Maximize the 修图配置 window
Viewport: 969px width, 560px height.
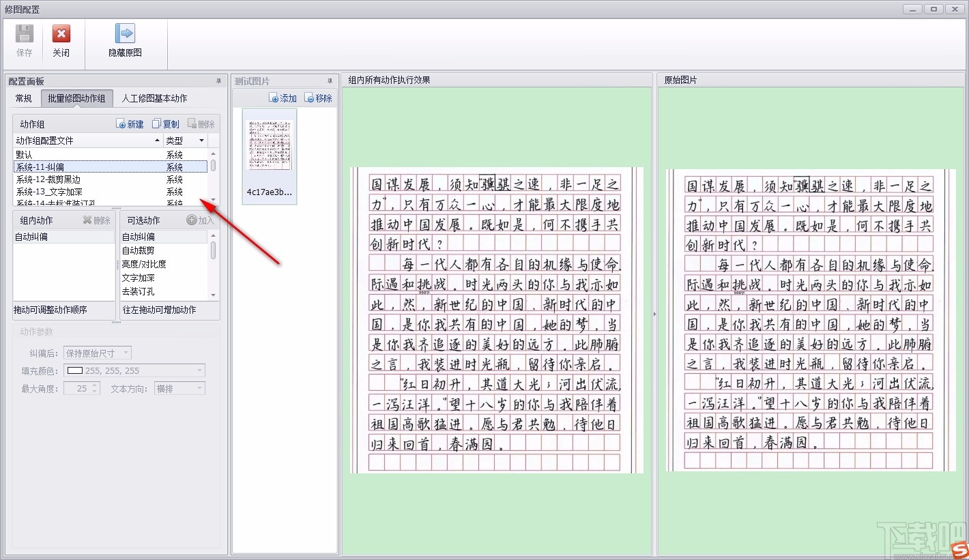(x=934, y=9)
